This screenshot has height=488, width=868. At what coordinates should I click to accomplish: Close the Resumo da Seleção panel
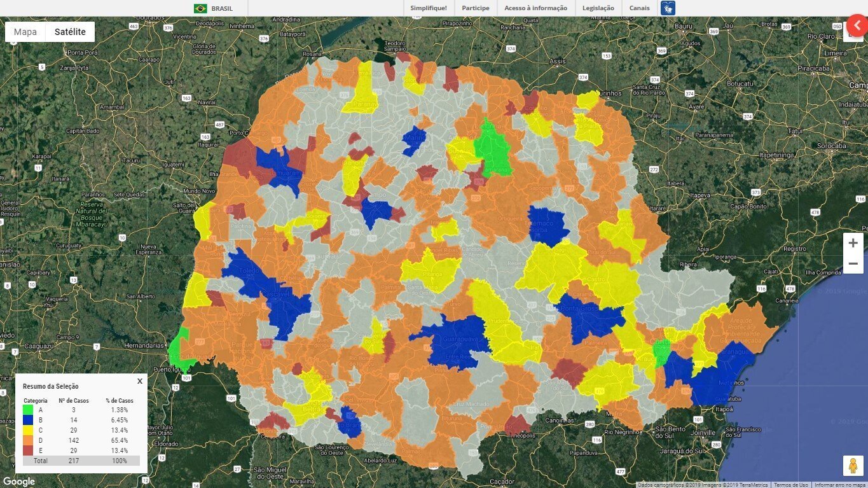coord(140,381)
